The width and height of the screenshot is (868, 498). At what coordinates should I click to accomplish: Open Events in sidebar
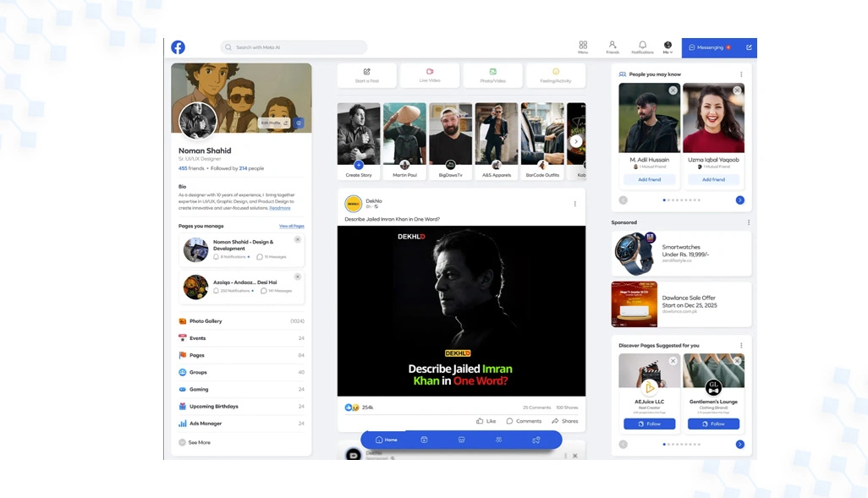pyautogui.click(x=241, y=338)
